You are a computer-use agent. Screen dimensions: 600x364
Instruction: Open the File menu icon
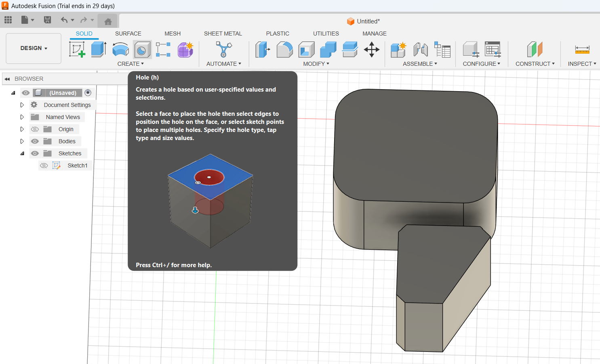click(x=25, y=20)
